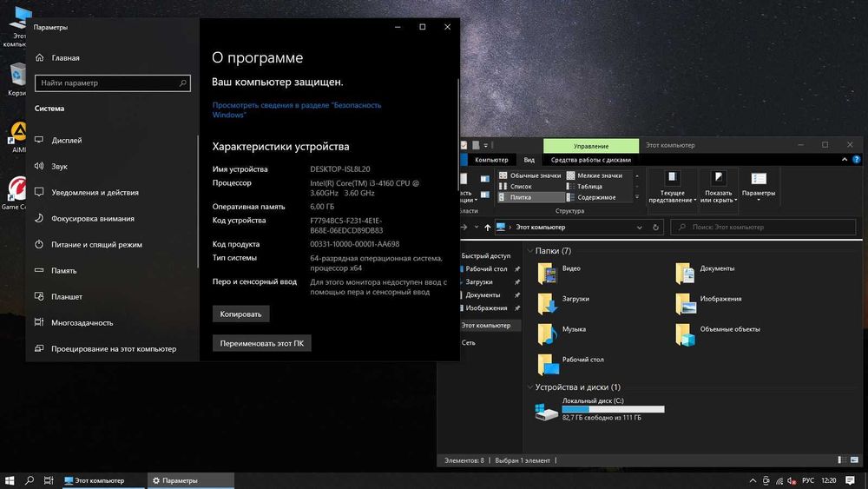Screen dimensions: 868x489
Task: Select the Музыка folder
Action: pos(562,334)
